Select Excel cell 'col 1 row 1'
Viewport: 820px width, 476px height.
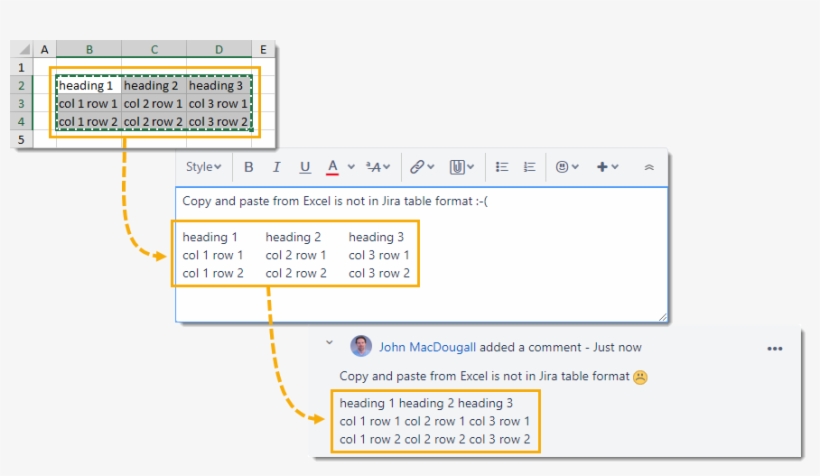pos(89,104)
